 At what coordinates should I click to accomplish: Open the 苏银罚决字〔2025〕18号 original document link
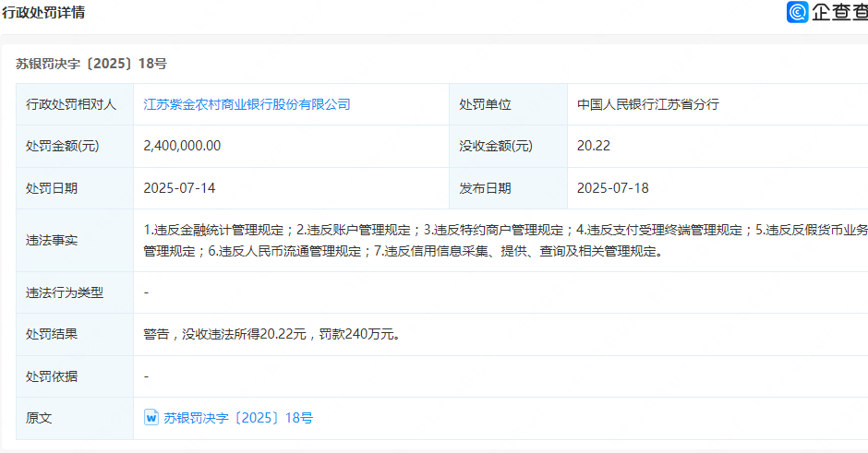point(238,418)
